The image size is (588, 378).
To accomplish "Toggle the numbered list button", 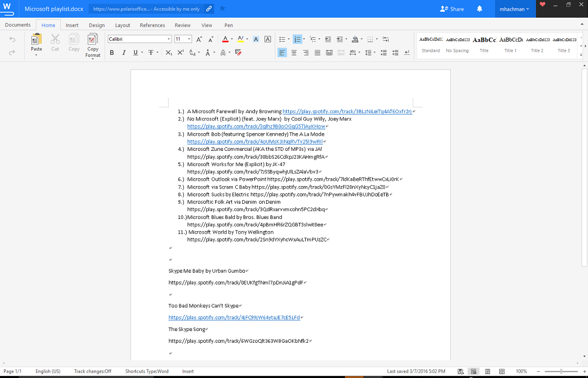I will 297,39.
